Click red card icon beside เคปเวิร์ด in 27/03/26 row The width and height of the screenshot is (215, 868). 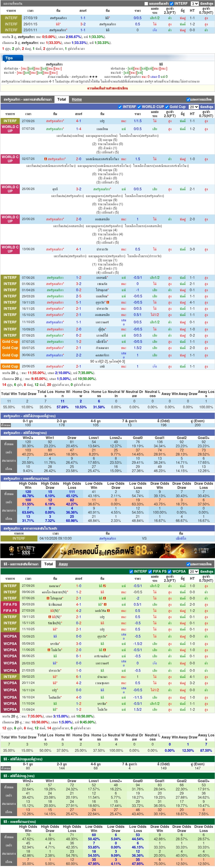[108, 610]
